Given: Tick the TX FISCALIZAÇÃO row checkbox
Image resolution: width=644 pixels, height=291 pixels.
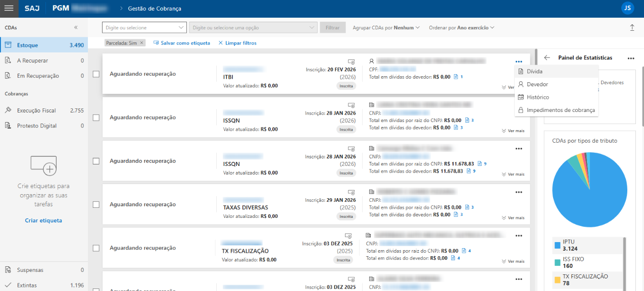Looking at the screenshot, I should coord(96,248).
